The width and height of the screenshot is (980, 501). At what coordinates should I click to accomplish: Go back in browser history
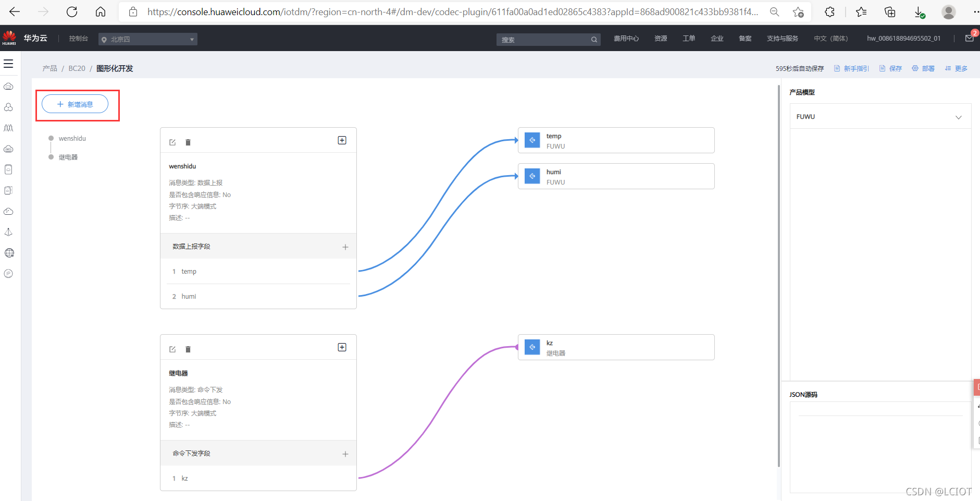pos(15,11)
